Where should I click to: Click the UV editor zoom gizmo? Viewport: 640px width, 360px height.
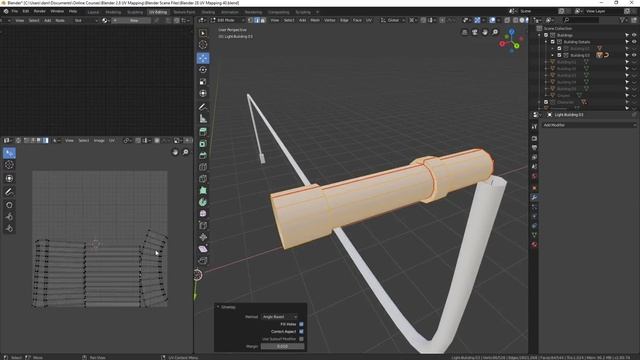[186, 152]
